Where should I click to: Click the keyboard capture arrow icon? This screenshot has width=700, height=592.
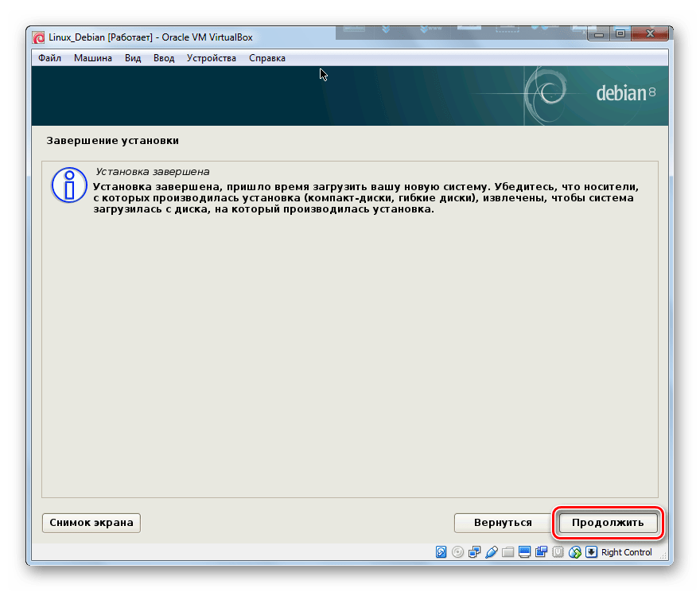click(591, 552)
